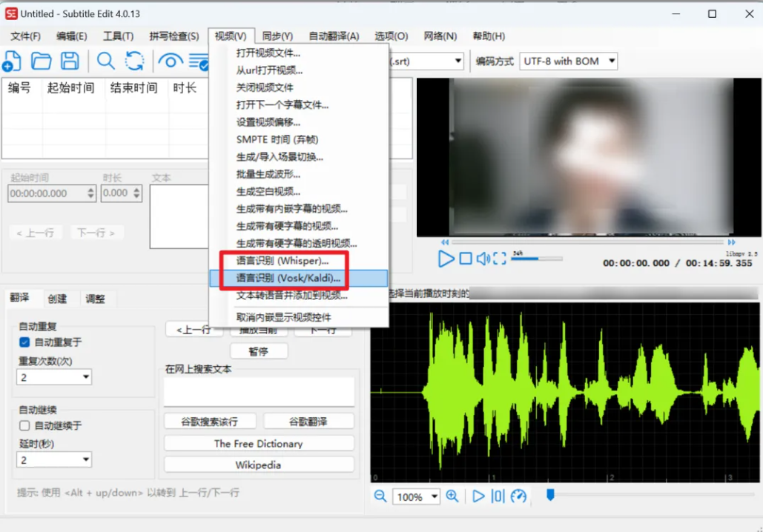This screenshot has height=532, width=763.
Task: Select 打开视频文件... menu entry
Action: (299, 53)
